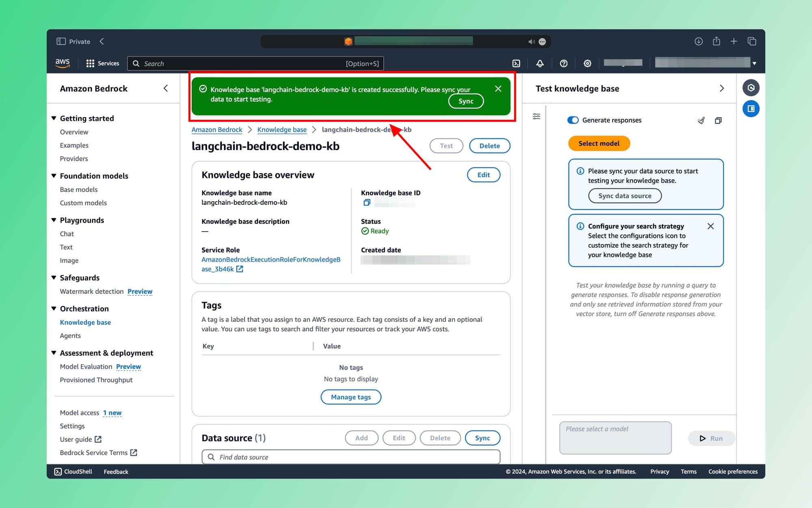Click the CloudShell icon in the bottom toolbar
Image resolution: width=812 pixels, height=508 pixels.
[x=57, y=471]
